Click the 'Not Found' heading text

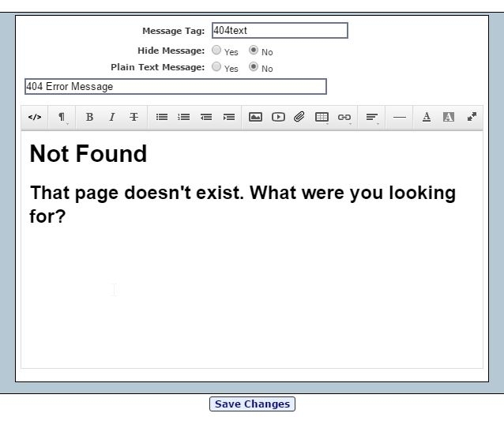tap(88, 154)
